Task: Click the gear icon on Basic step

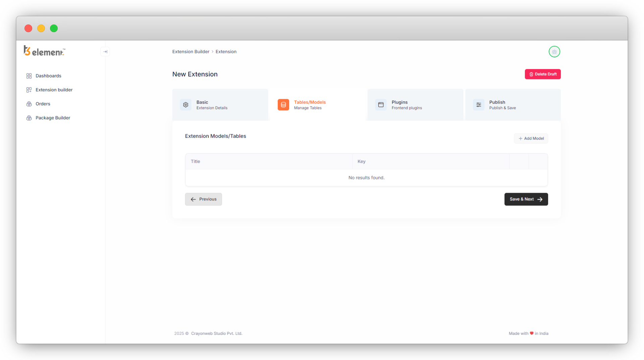Action: click(185, 105)
